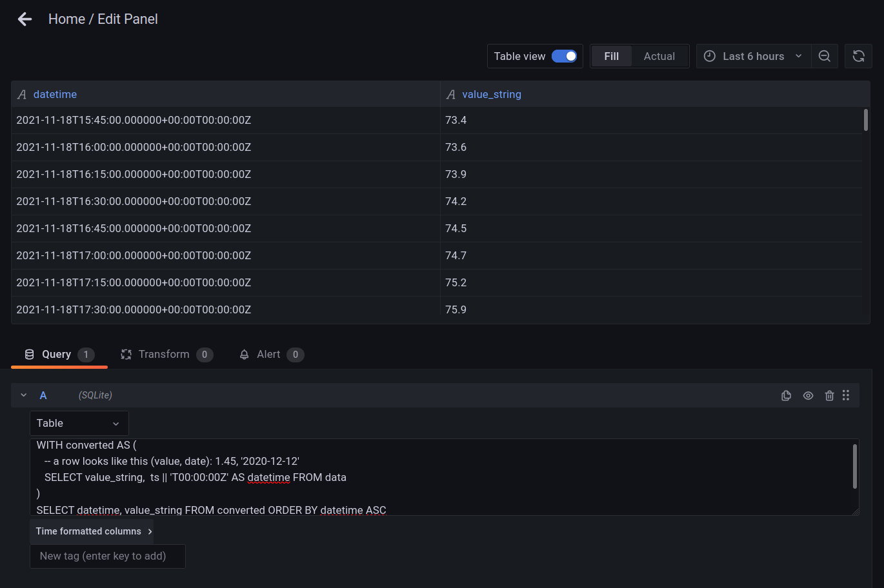
Task: Select the cell with value 74.5
Action: click(x=651, y=228)
